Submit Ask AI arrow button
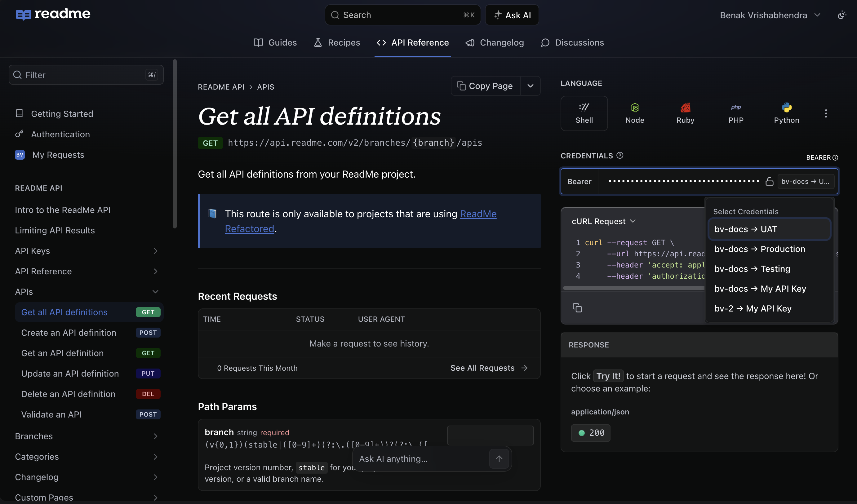 pos(499,458)
